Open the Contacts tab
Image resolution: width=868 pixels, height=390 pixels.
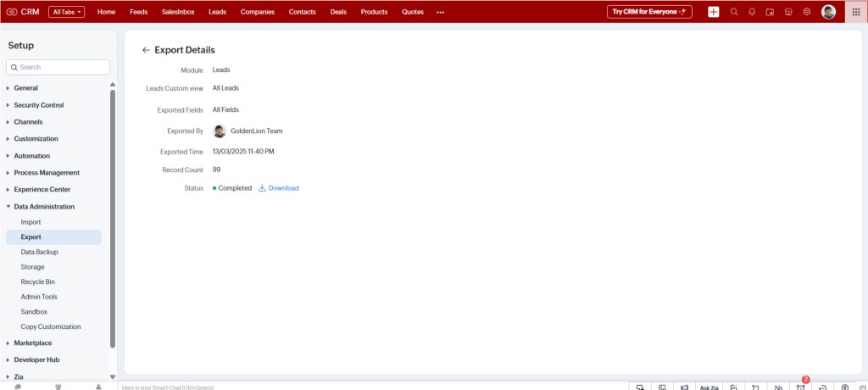303,12
